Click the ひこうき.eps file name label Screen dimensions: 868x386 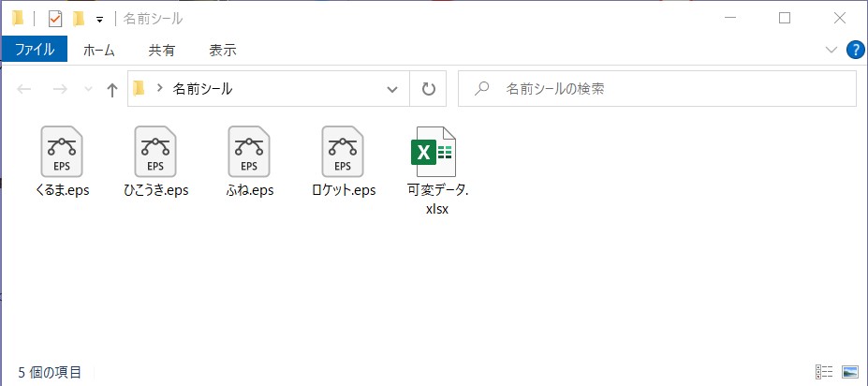(156, 190)
